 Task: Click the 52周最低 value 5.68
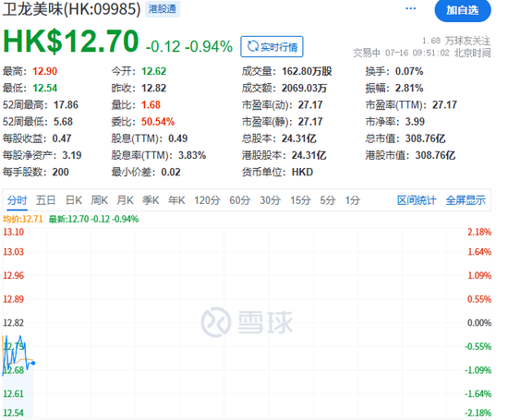click(63, 122)
